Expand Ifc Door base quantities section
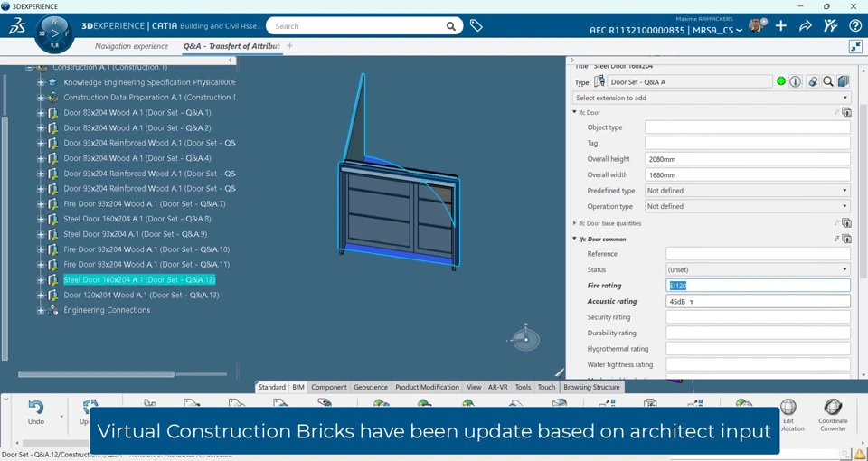This screenshot has height=461, width=868. 575,223
